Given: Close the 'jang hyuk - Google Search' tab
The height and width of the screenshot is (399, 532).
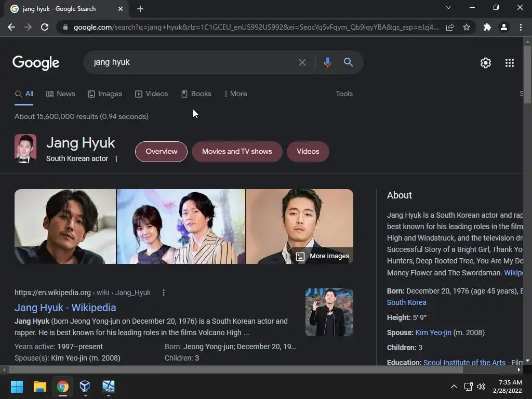Looking at the screenshot, I should (x=121, y=9).
